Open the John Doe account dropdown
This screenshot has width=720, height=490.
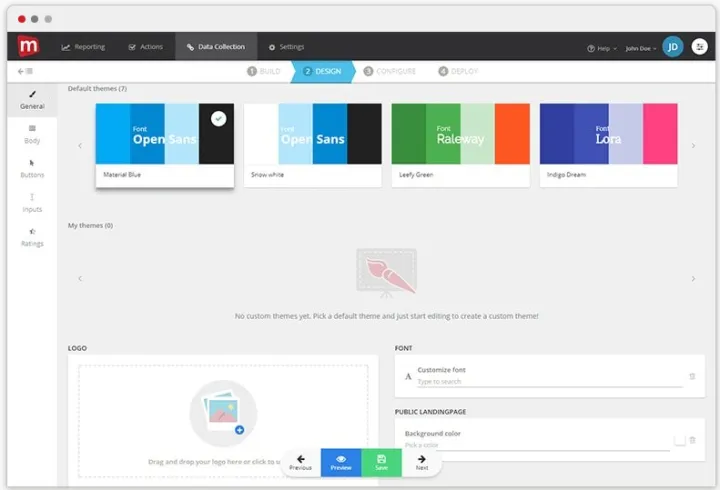[x=640, y=47]
